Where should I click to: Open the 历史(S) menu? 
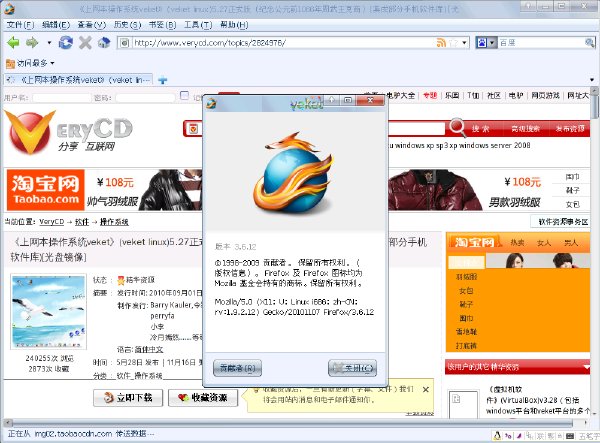[x=127, y=25]
